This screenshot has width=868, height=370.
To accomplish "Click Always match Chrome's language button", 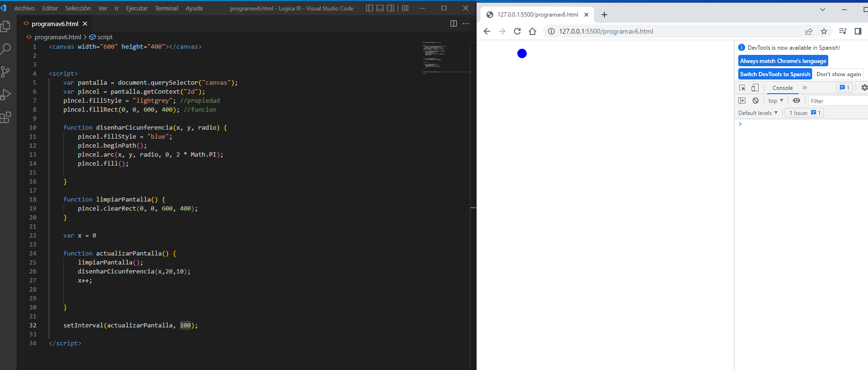I will click(783, 61).
